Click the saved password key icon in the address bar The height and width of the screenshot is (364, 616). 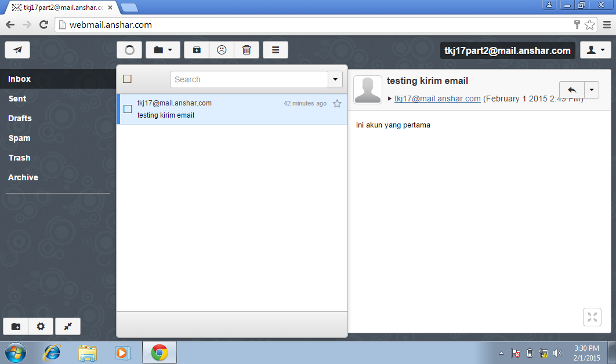coord(577,25)
